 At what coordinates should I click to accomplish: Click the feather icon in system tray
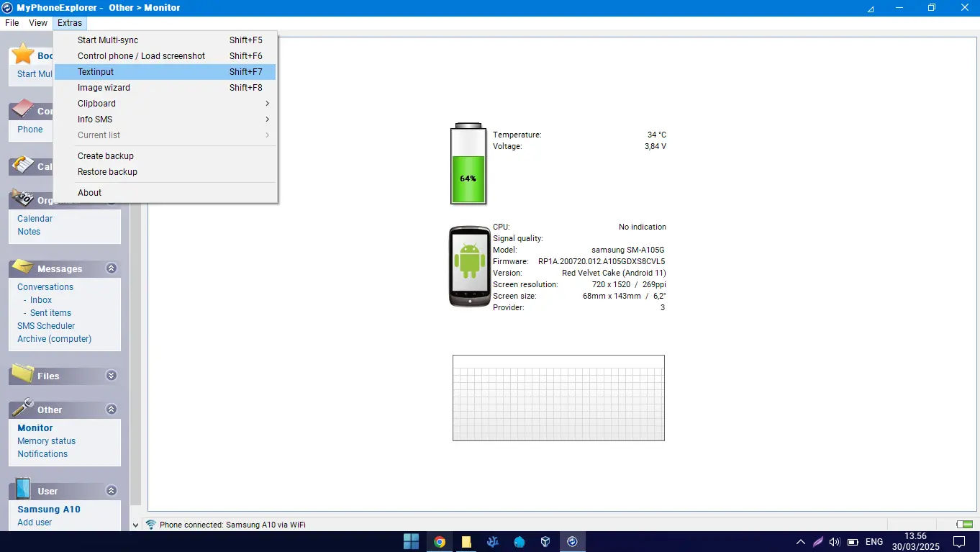(818, 542)
